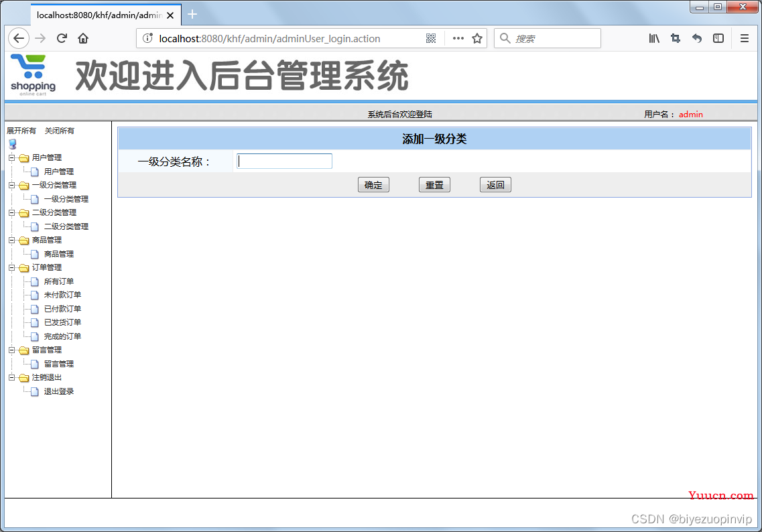Click the admin username text
The height and width of the screenshot is (532, 762).
pos(690,114)
